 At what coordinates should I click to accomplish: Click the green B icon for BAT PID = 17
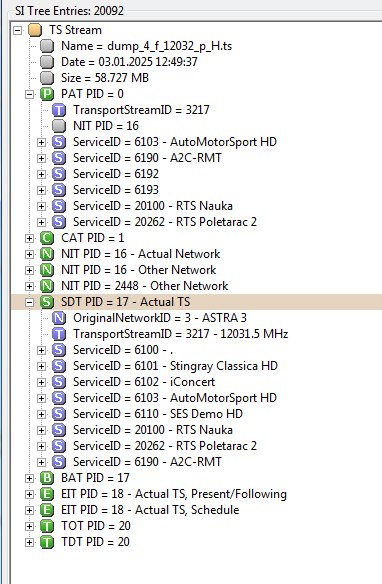[x=47, y=478]
